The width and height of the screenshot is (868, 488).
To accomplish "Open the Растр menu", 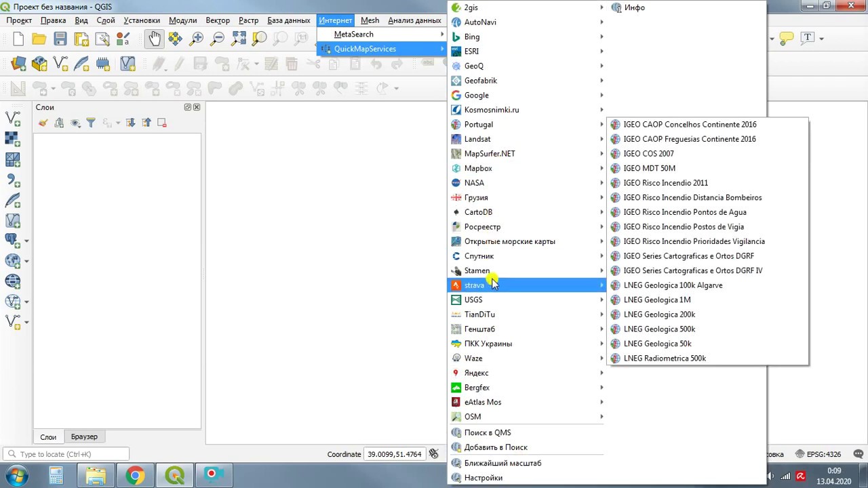I will pyautogui.click(x=248, y=20).
